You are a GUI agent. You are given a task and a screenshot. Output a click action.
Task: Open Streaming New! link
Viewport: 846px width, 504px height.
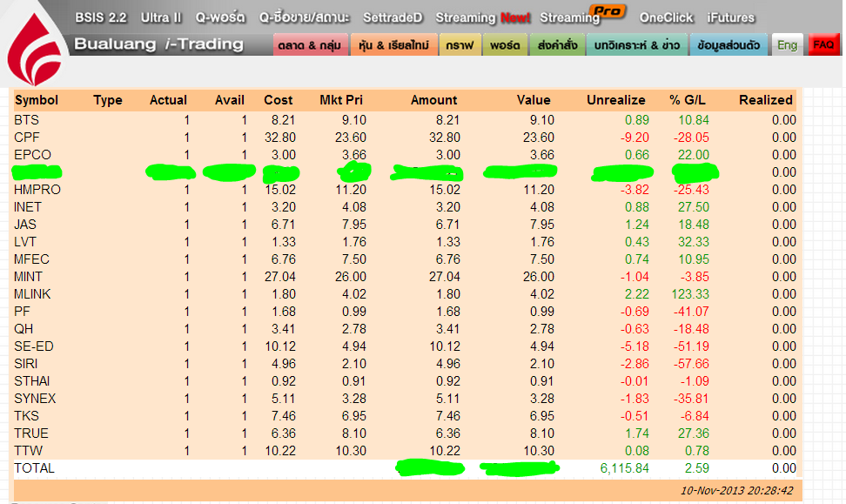pos(483,17)
